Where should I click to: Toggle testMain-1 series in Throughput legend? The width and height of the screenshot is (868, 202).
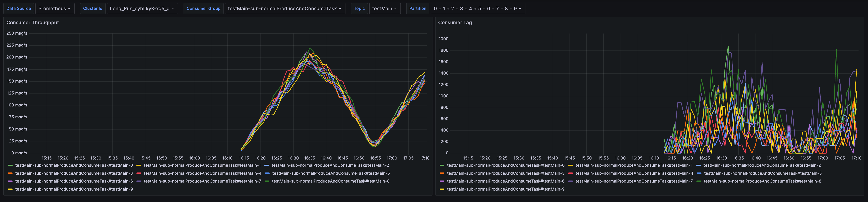click(x=202, y=165)
